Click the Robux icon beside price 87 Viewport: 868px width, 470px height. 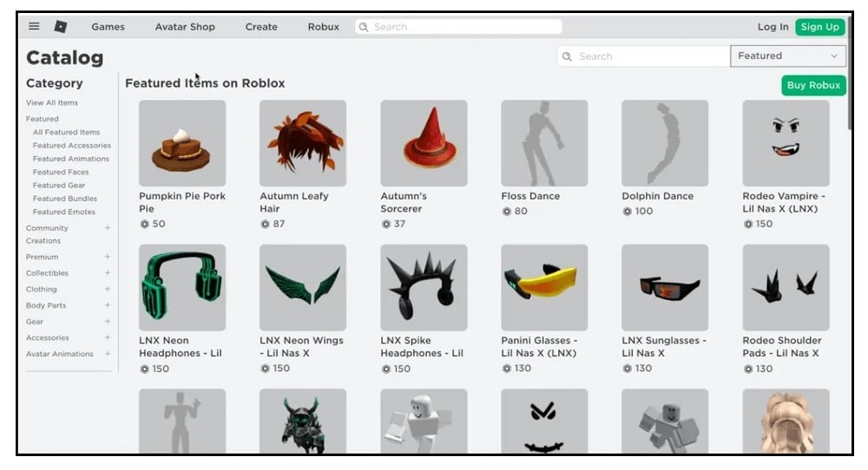click(x=265, y=224)
